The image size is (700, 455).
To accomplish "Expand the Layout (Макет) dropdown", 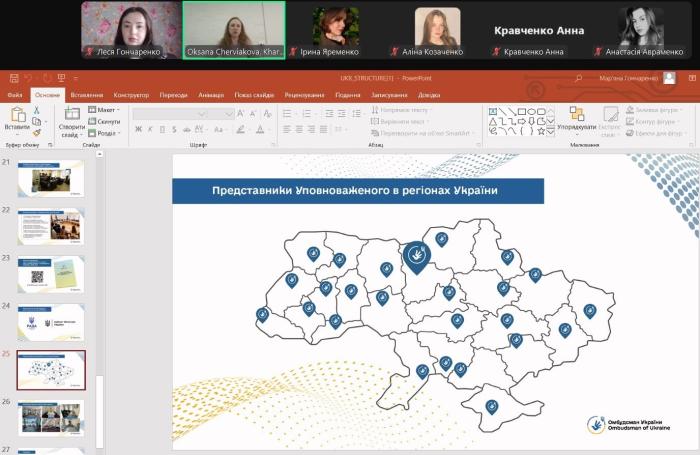I will (104, 109).
